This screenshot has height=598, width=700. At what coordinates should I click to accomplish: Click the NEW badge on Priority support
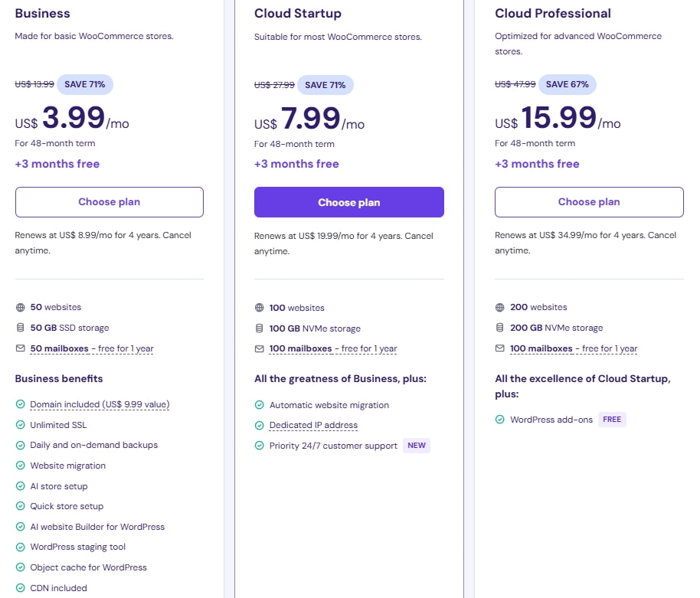417,446
